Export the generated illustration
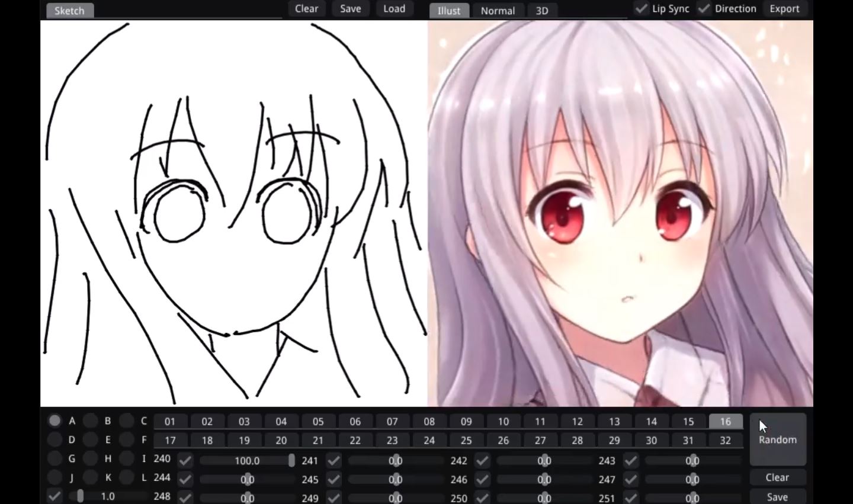 [784, 8]
